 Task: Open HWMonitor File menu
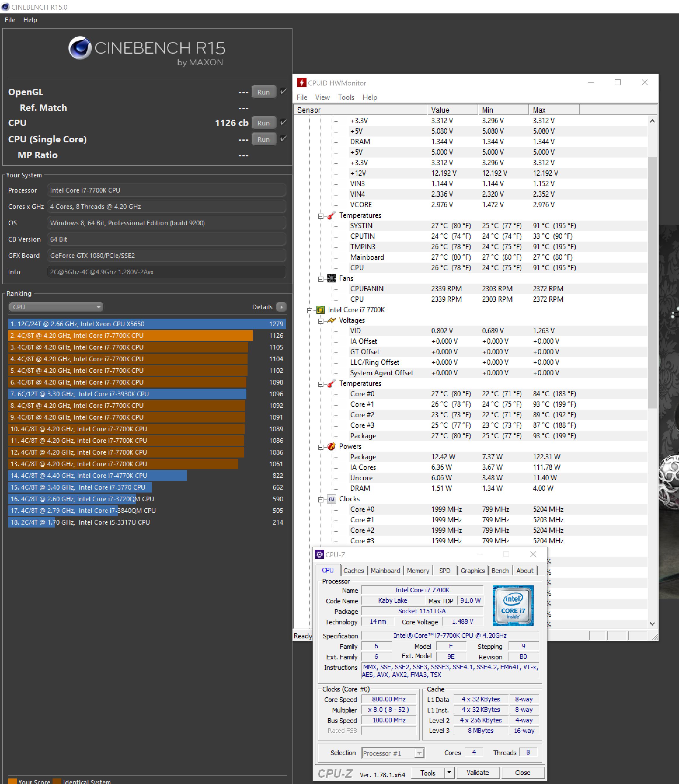pos(302,97)
